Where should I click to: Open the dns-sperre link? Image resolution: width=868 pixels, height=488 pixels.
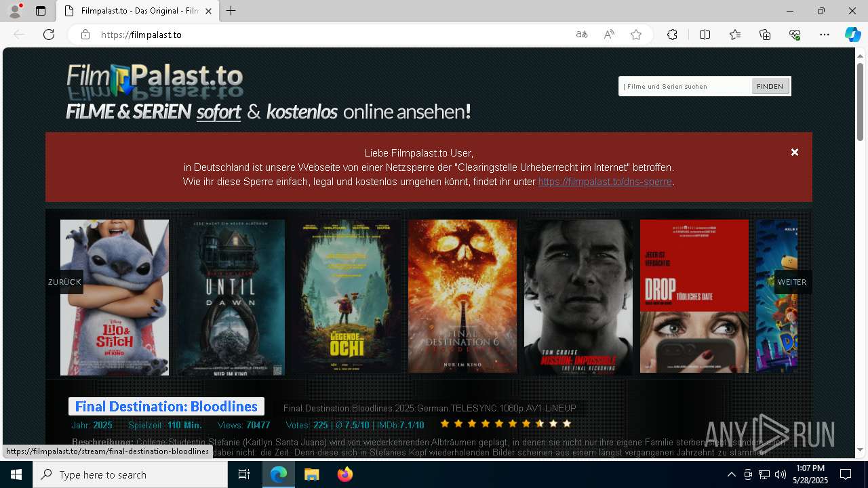605,182
